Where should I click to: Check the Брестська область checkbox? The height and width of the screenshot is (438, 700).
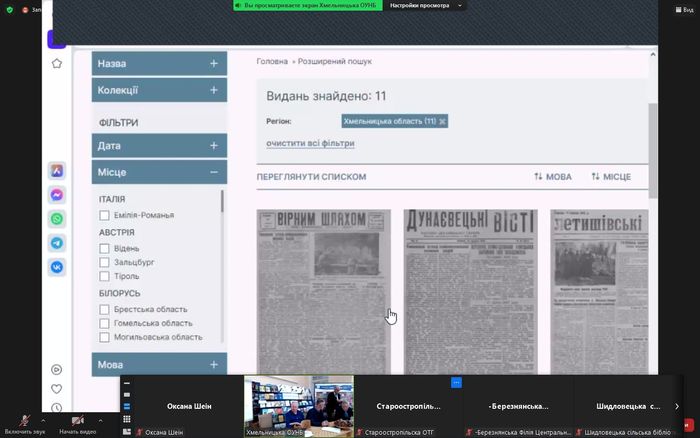click(104, 309)
